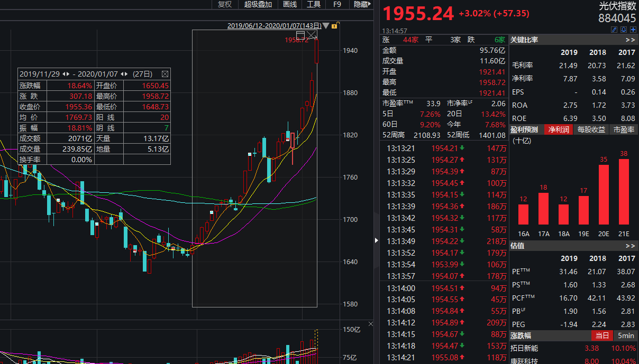Select the 5min tab in 涨跌幅
Viewport: 639px width, 364px height.
626,336
